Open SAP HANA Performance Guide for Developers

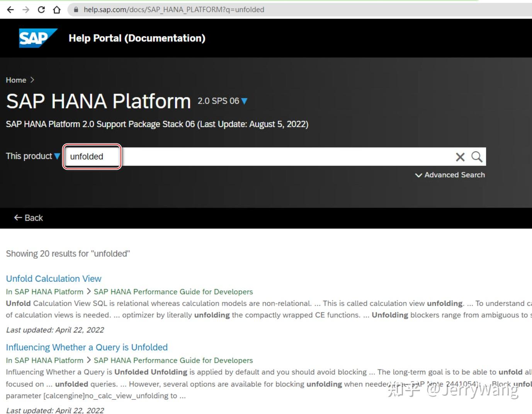(x=173, y=291)
